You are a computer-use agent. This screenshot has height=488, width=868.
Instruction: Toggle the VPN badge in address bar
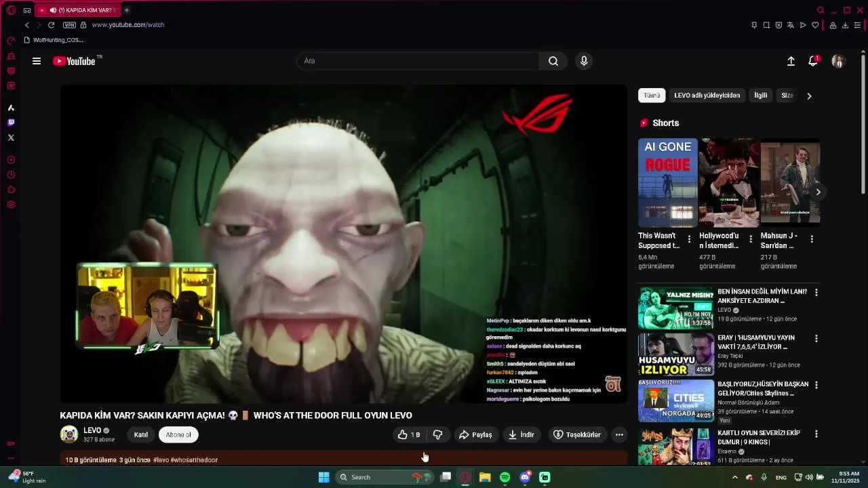(x=69, y=25)
